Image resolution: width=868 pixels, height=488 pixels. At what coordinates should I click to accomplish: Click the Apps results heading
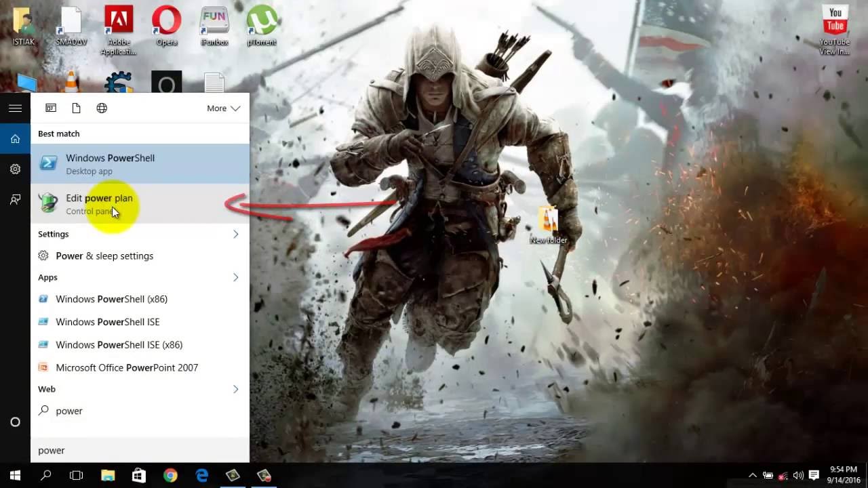click(47, 277)
